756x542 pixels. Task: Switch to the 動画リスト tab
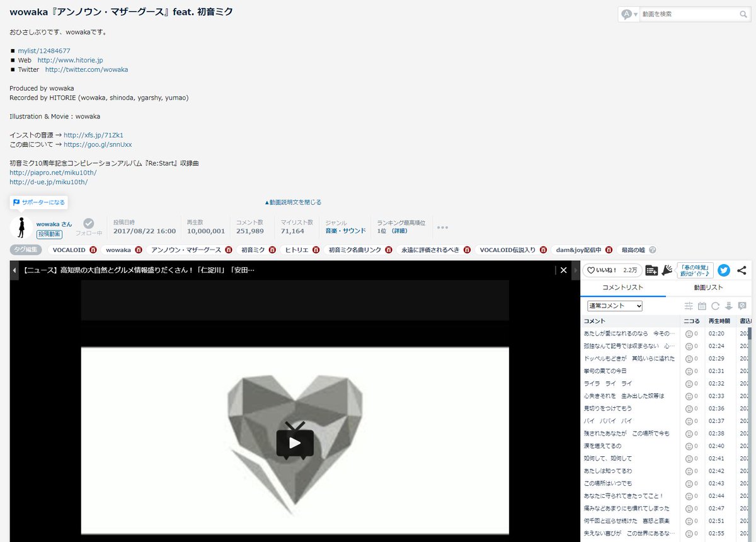[708, 287]
